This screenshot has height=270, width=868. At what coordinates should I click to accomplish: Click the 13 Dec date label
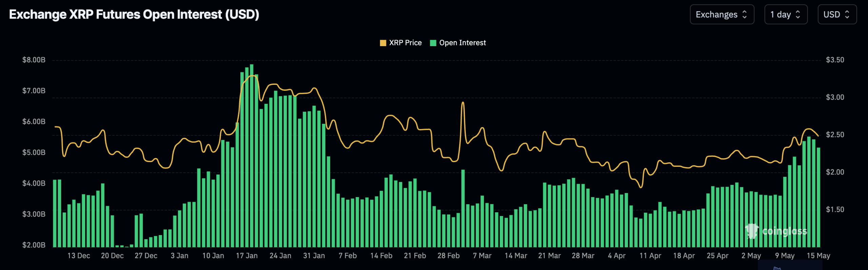click(79, 256)
